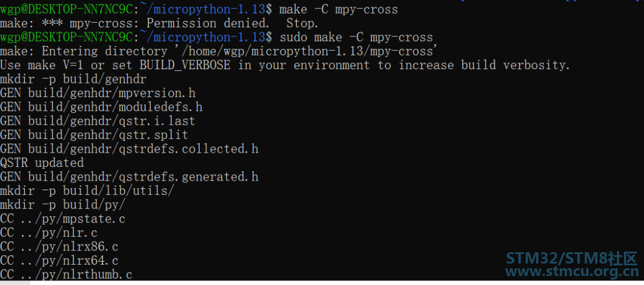
Task: Click the 'mkdir -p build/genhdr' line
Action: click(73, 79)
